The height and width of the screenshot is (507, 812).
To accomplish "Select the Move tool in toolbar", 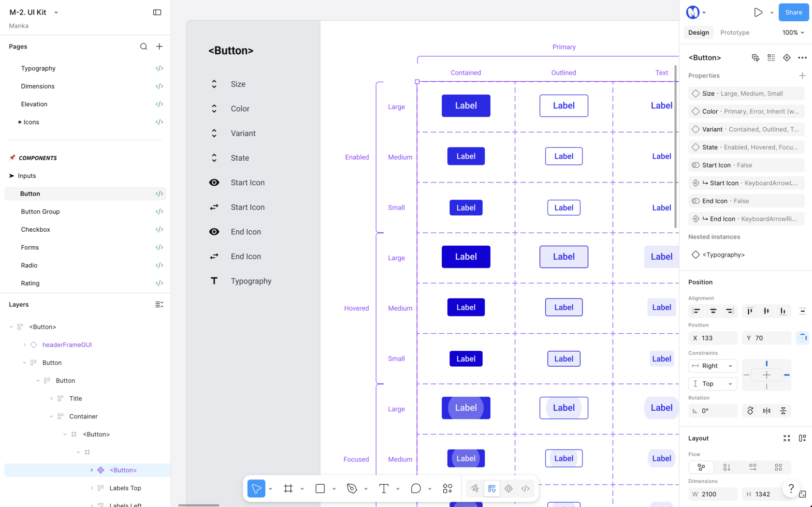I will (256, 489).
